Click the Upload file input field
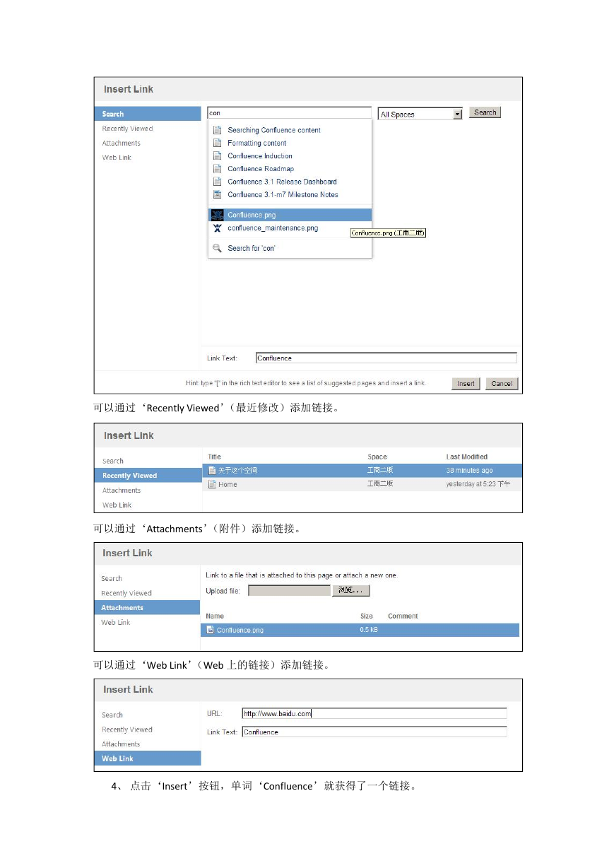 point(289,590)
